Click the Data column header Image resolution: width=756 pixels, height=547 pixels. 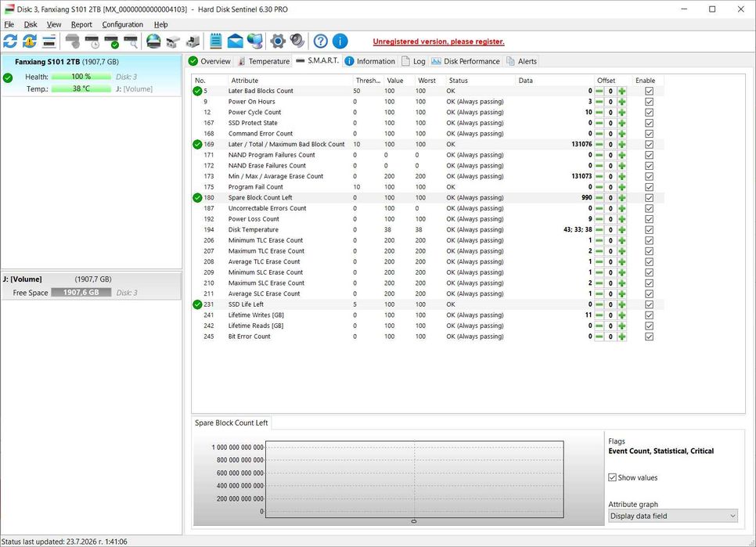pos(554,81)
